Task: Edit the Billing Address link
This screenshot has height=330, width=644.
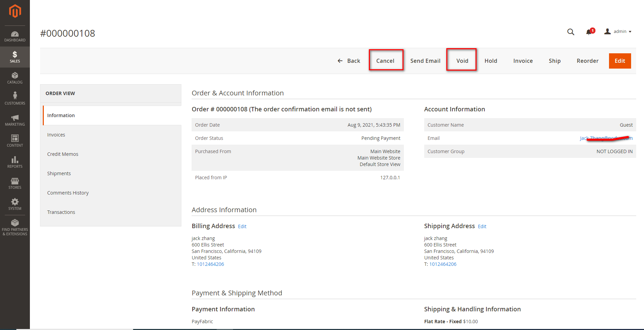Action: (242, 226)
